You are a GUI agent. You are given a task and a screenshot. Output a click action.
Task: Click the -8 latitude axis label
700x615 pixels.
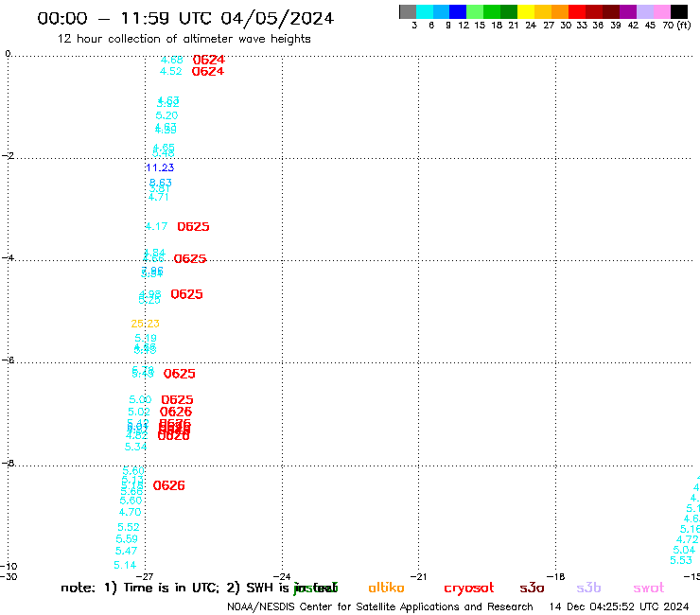tap(8, 464)
